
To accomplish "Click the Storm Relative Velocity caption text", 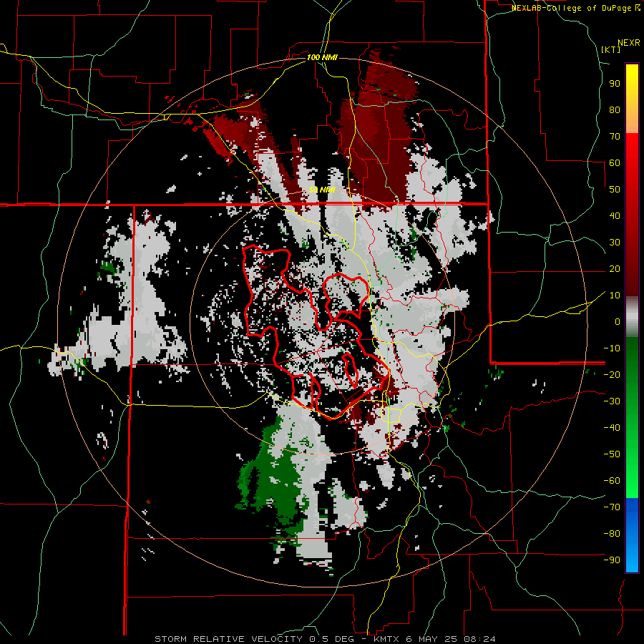I will point(325,639).
